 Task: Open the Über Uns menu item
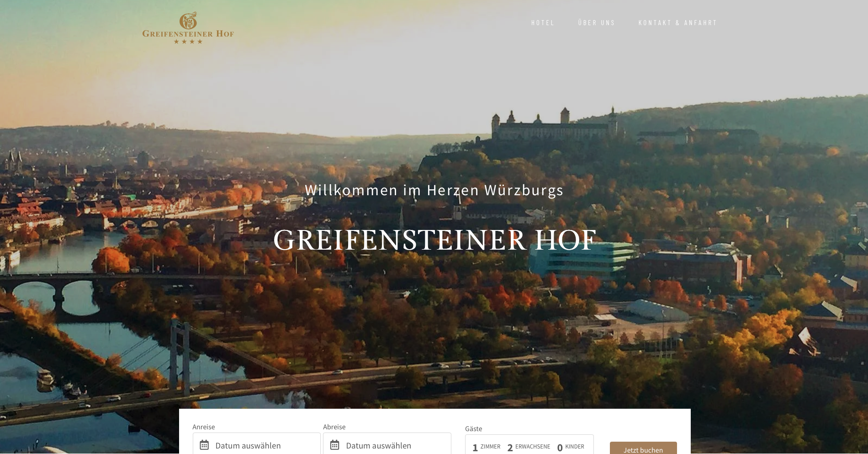click(x=597, y=23)
